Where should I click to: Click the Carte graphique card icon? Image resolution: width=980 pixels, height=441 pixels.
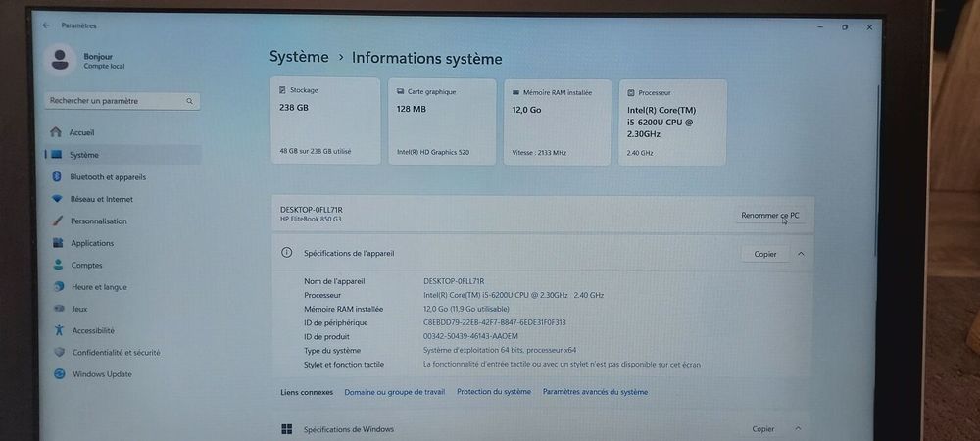tap(400, 91)
